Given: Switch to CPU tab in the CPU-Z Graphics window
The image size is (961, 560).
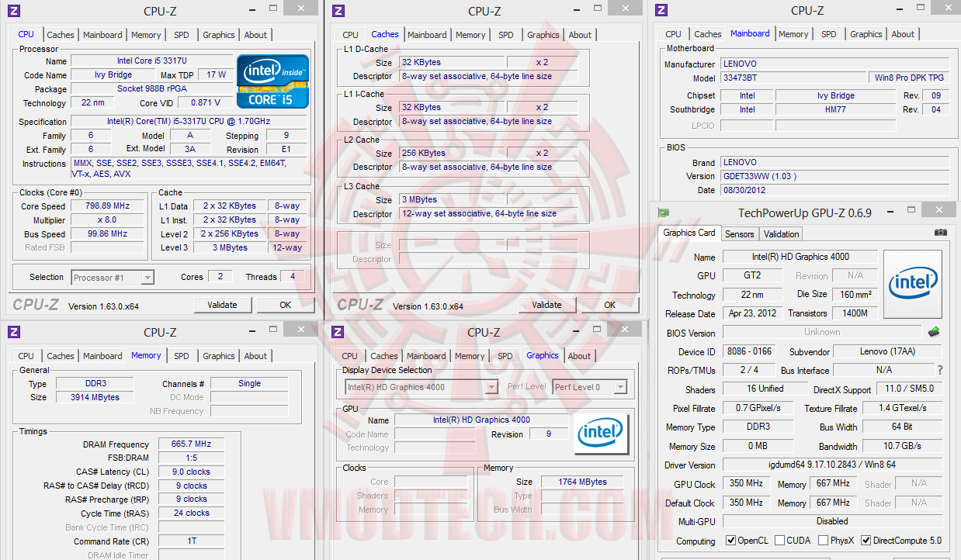Looking at the screenshot, I should coord(350,356).
